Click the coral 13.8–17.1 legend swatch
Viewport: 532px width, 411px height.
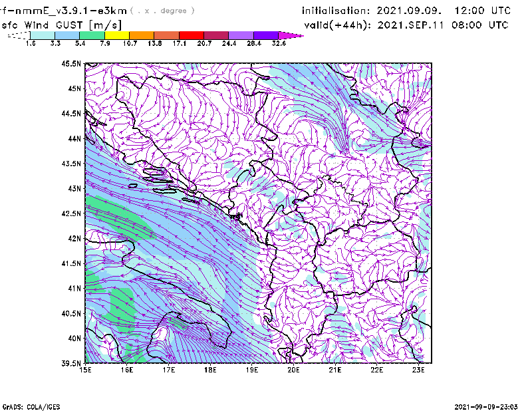pyautogui.click(x=167, y=35)
